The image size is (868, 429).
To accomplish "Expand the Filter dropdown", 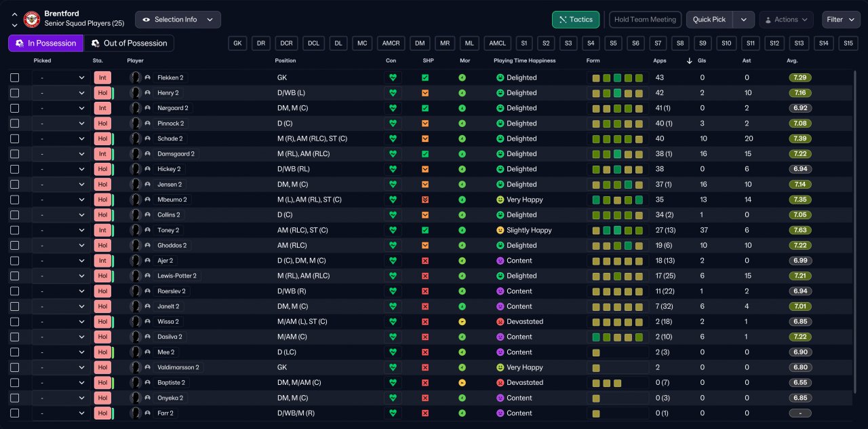I will pos(841,20).
